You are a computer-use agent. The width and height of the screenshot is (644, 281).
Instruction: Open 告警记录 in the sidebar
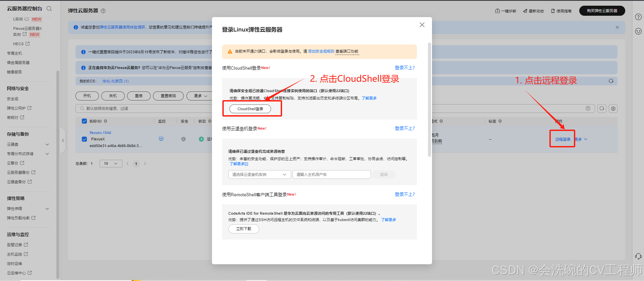(17, 245)
